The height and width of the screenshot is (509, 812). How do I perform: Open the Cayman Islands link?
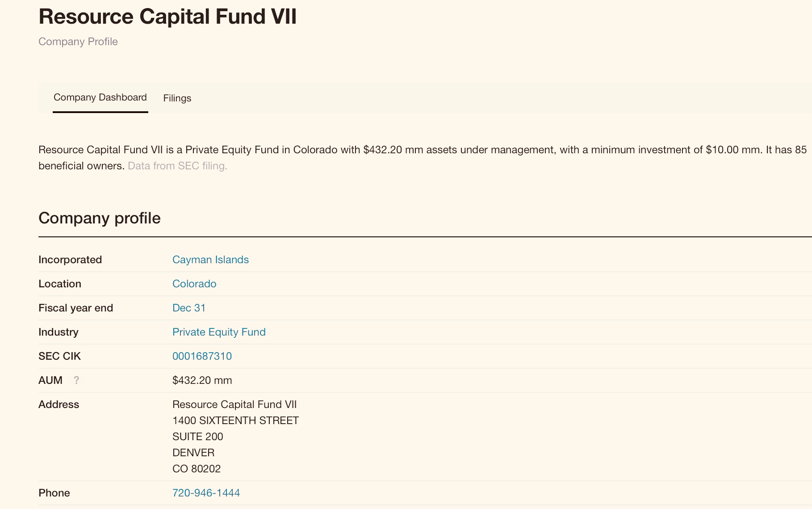210,260
